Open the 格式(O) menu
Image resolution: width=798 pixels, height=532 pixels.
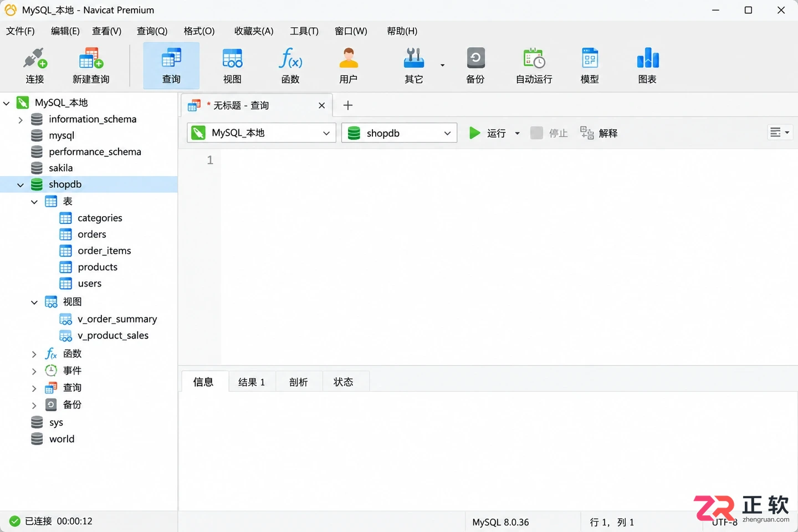click(199, 31)
